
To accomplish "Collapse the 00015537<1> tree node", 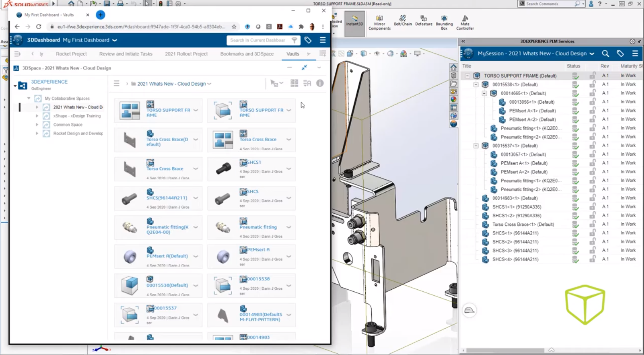I will (476, 146).
